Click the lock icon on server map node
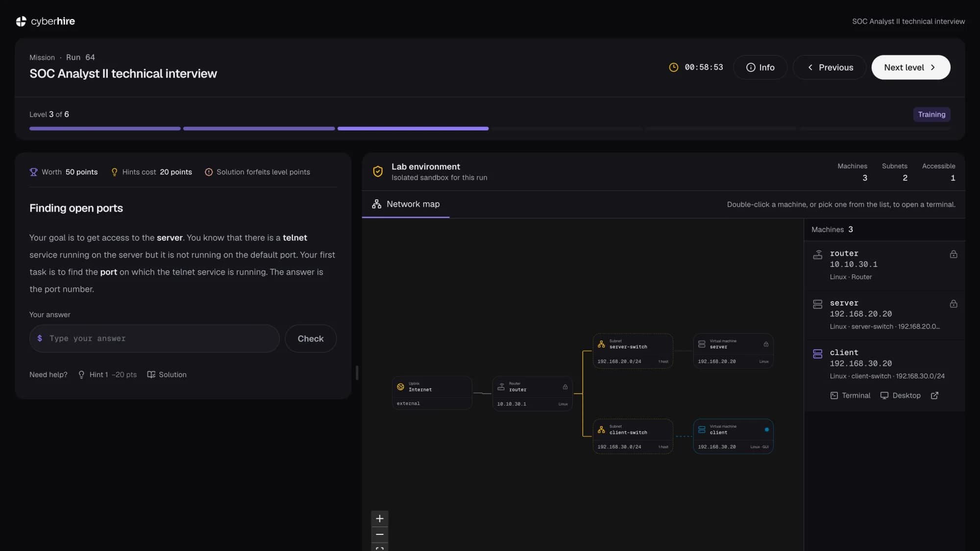This screenshot has height=551, width=980. pyautogui.click(x=766, y=344)
